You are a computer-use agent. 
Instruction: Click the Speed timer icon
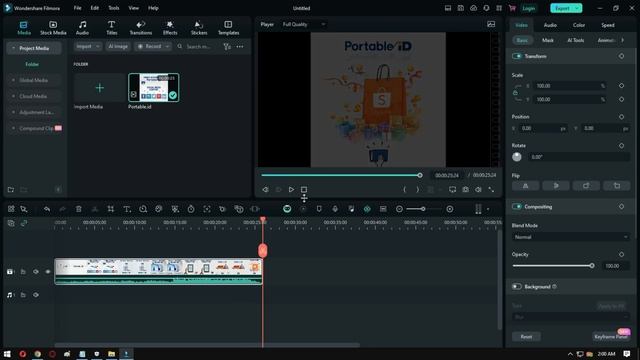(191, 209)
